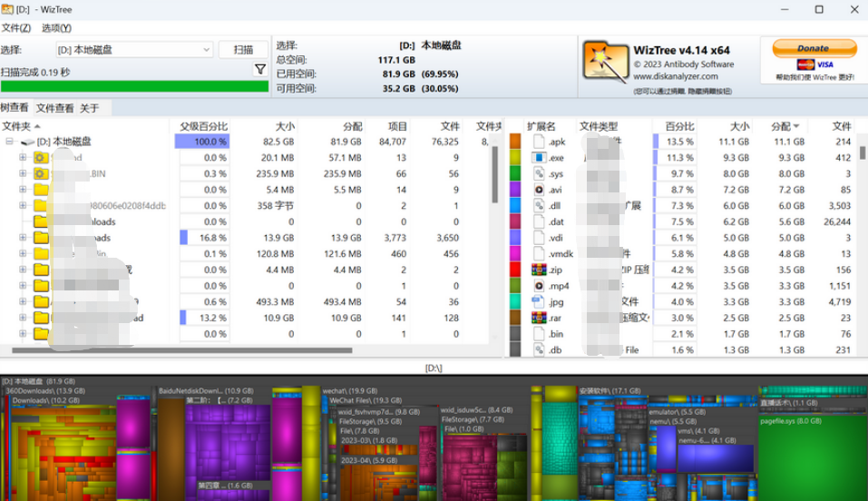Click the .jpg image file icon

pyautogui.click(x=539, y=301)
